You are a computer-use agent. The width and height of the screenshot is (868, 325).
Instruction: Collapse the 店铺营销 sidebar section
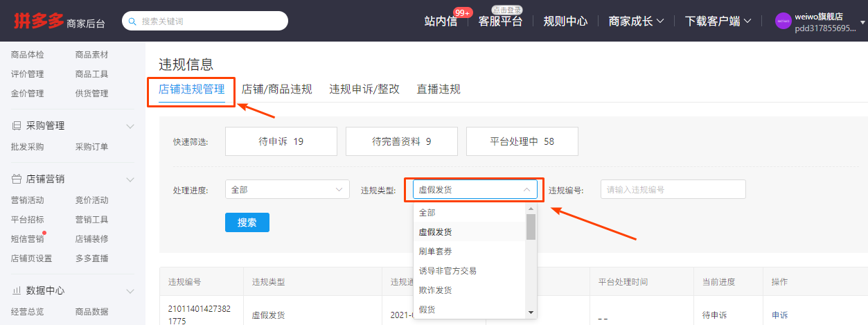tap(130, 179)
